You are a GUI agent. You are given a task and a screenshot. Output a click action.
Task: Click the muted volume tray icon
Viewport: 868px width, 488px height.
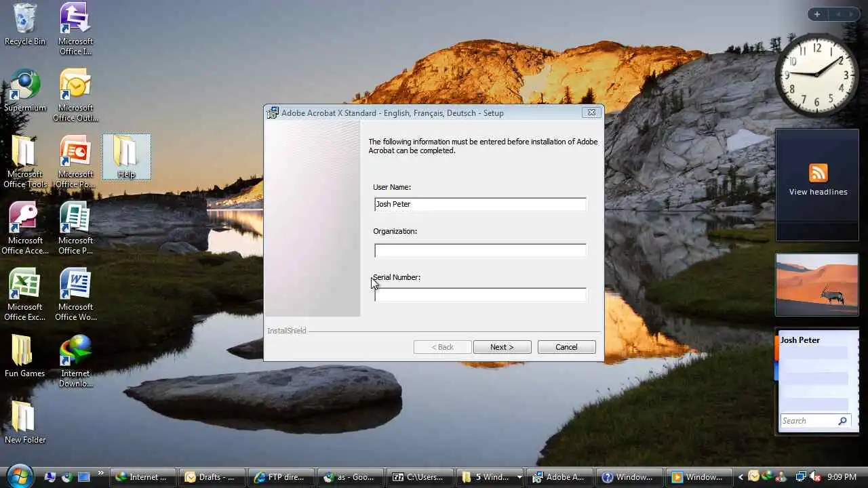coord(816,477)
